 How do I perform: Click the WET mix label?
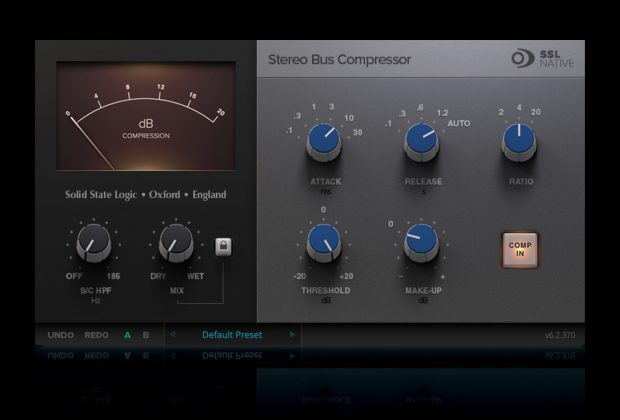195,276
